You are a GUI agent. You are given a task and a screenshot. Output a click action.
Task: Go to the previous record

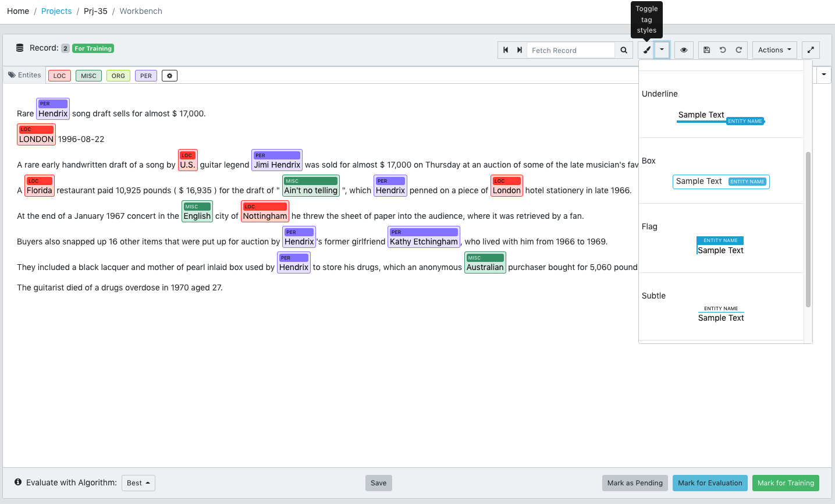click(x=506, y=50)
